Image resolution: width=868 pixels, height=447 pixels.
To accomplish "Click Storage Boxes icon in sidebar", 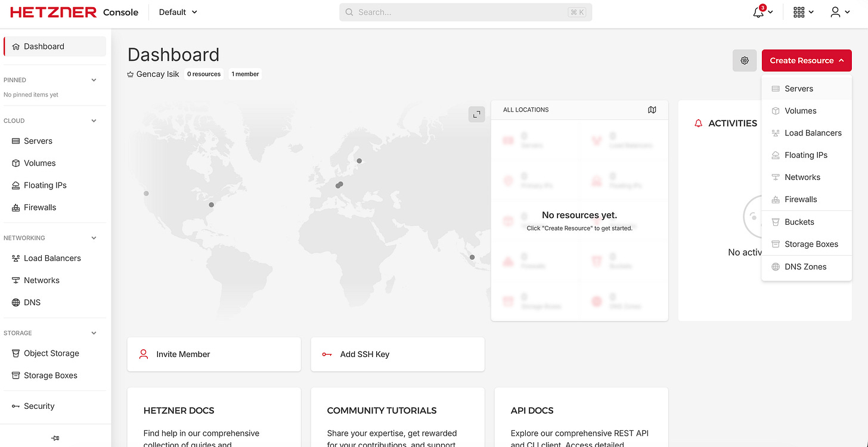I will coord(16,375).
